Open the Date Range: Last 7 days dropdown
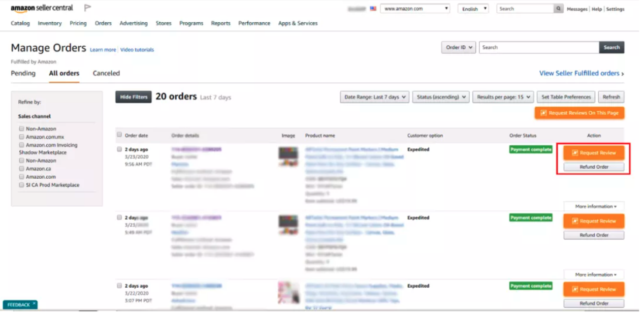This screenshot has width=644, height=318. click(374, 97)
